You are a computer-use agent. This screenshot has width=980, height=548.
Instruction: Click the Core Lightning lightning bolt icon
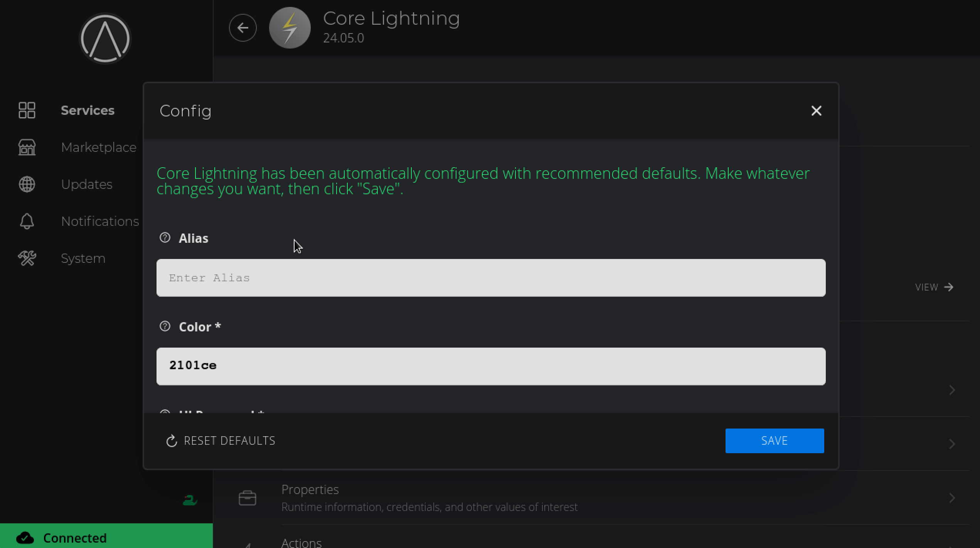click(290, 28)
